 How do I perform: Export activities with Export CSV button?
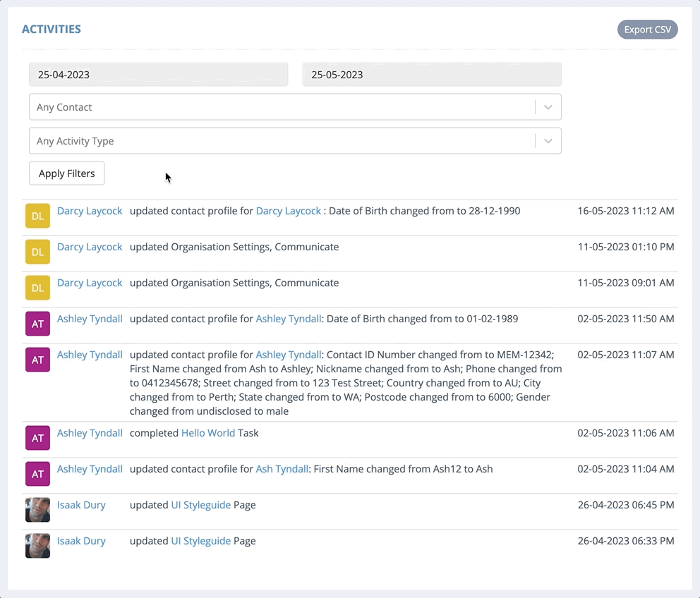click(647, 30)
